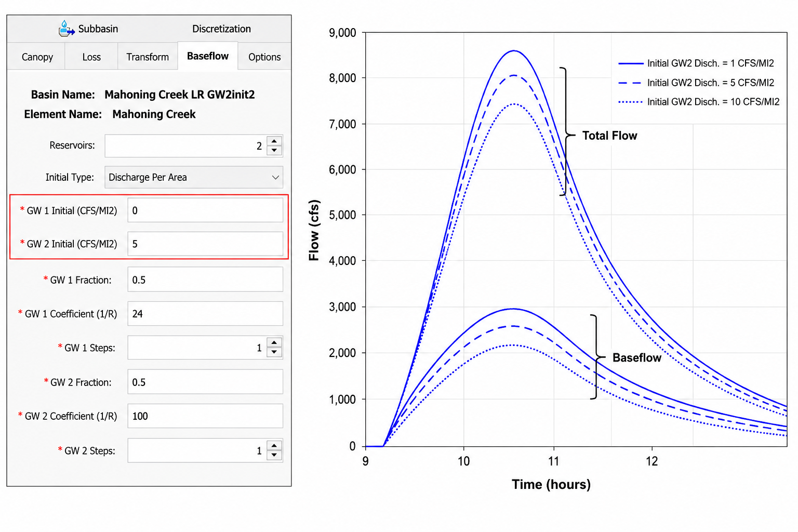Click the GW 2 Initial input field
Viewport: 798px width, 532px height.
(205, 244)
